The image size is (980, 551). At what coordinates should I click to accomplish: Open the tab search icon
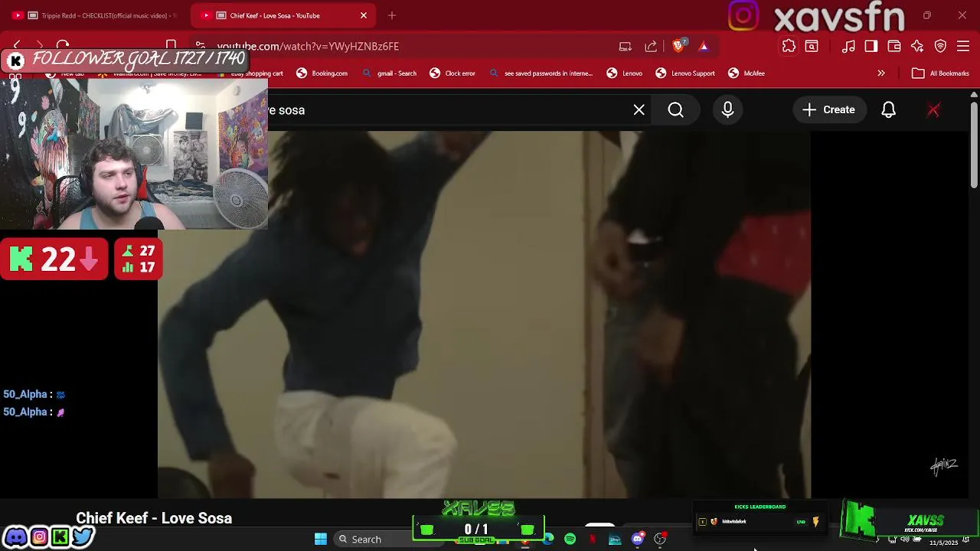tap(812, 47)
